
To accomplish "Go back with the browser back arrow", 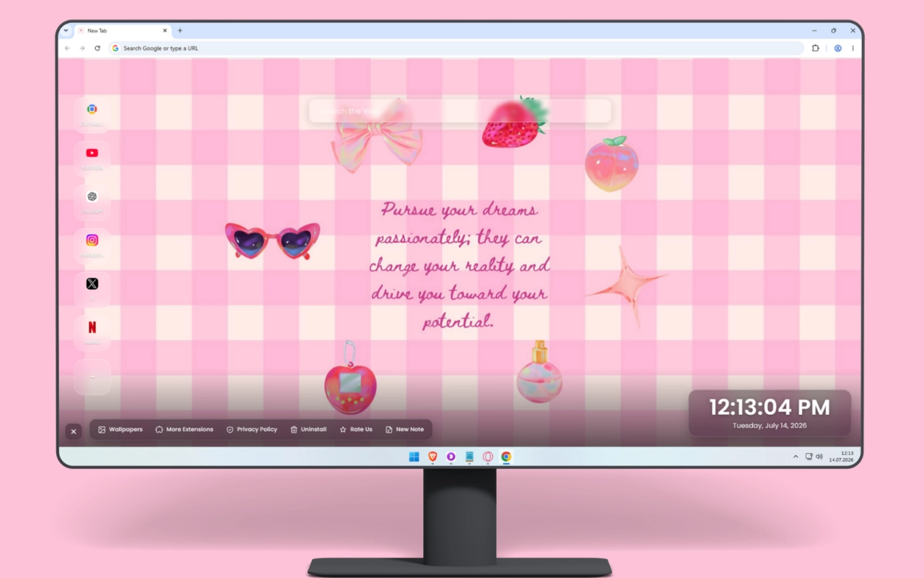I will click(x=67, y=48).
